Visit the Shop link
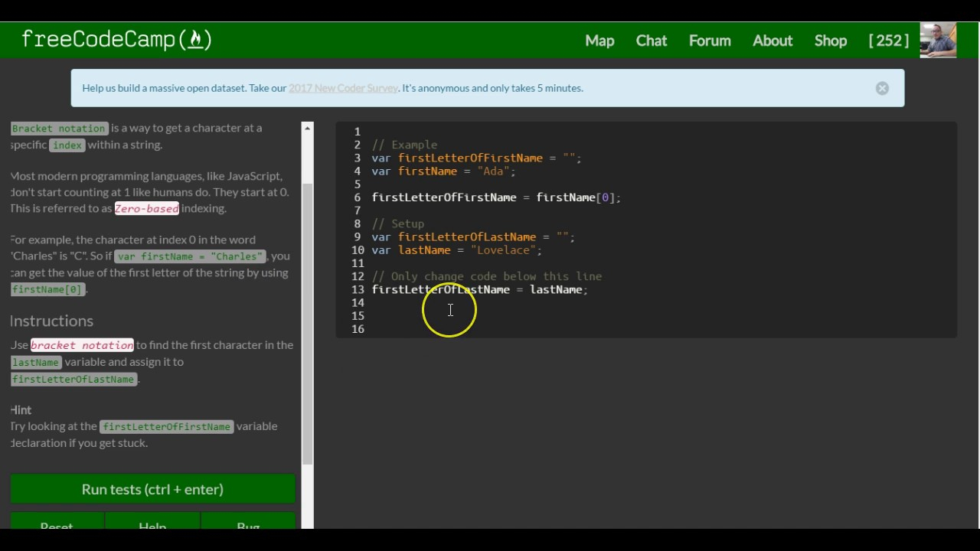The width and height of the screenshot is (980, 551). [830, 41]
